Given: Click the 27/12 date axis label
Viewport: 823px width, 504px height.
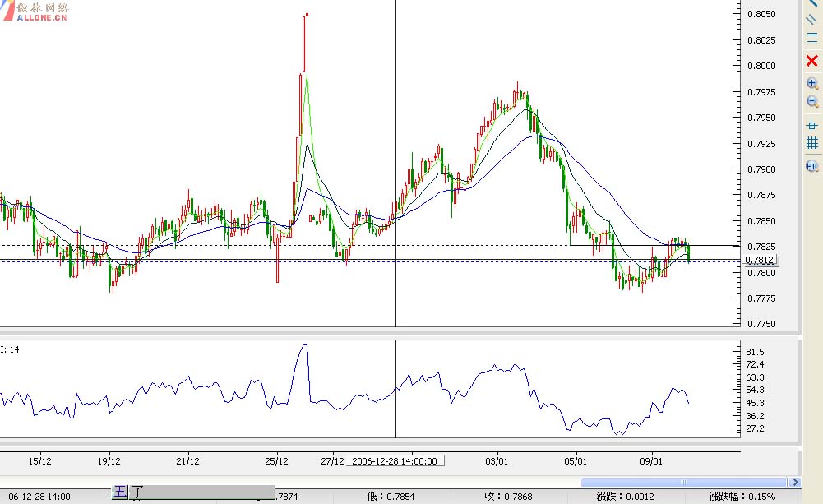Looking at the screenshot, I should (x=332, y=461).
